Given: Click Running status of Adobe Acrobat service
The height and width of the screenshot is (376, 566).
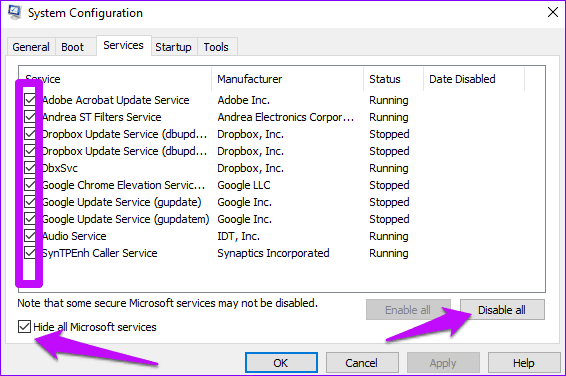Looking at the screenshot, I should coord(389,100).
